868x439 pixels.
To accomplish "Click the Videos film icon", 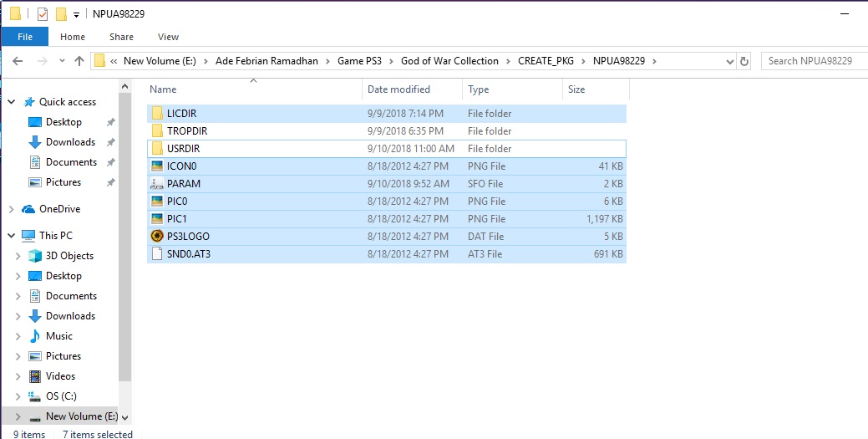I will 35,376.
